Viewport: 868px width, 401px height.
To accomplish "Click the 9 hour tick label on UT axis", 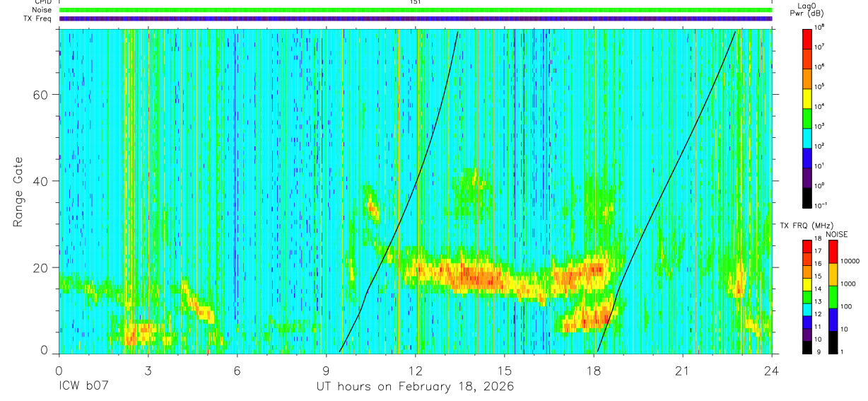I will (x=327, y=371).
